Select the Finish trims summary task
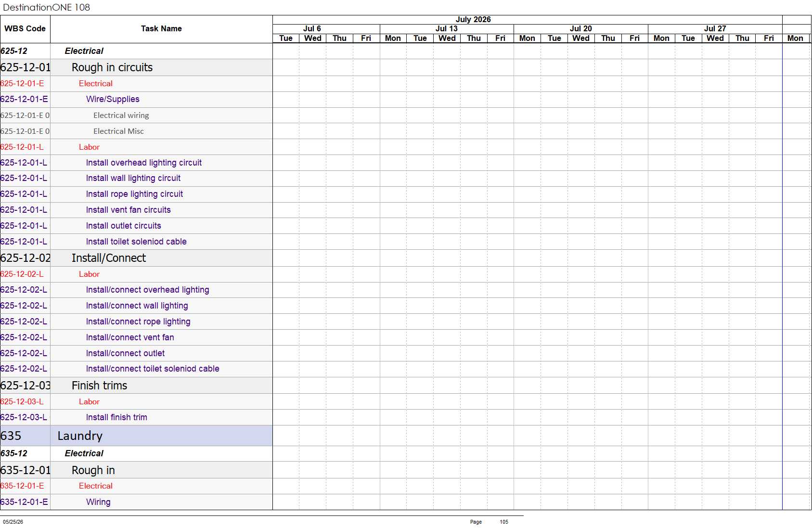 pyautogui.click(x=99, y=386)
